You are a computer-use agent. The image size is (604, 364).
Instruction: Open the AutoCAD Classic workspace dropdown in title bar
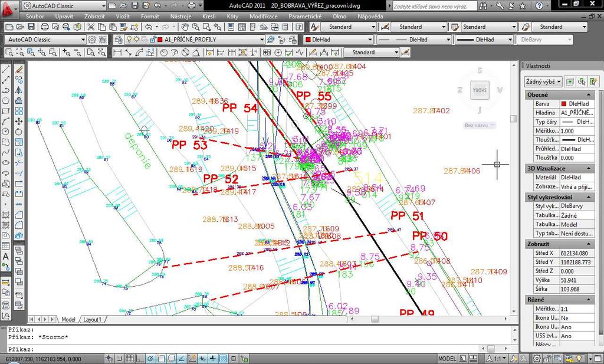pos(64,6)
